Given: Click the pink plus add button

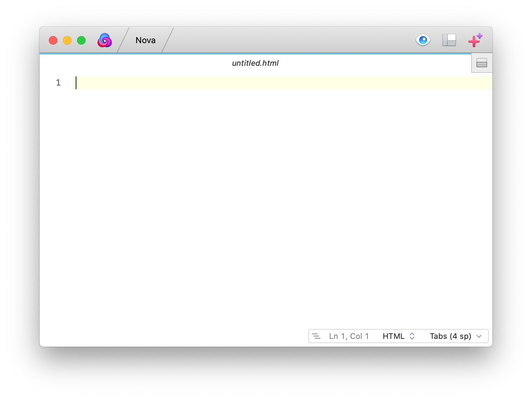Looking at the screenshot, I should 475,40.
